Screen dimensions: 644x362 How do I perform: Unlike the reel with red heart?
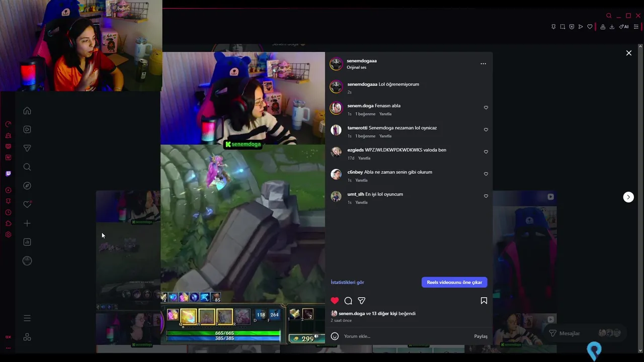click(x=335, y=301)
